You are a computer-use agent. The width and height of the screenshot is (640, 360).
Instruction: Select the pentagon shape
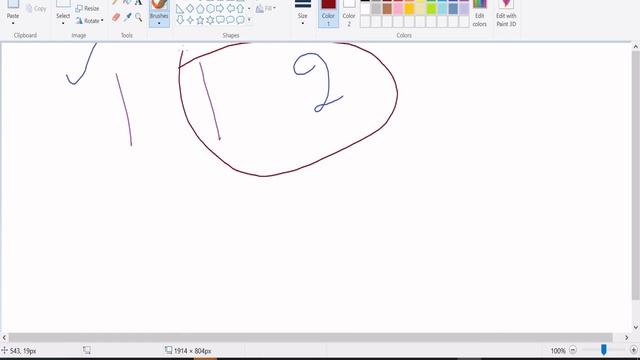point(200,9)
